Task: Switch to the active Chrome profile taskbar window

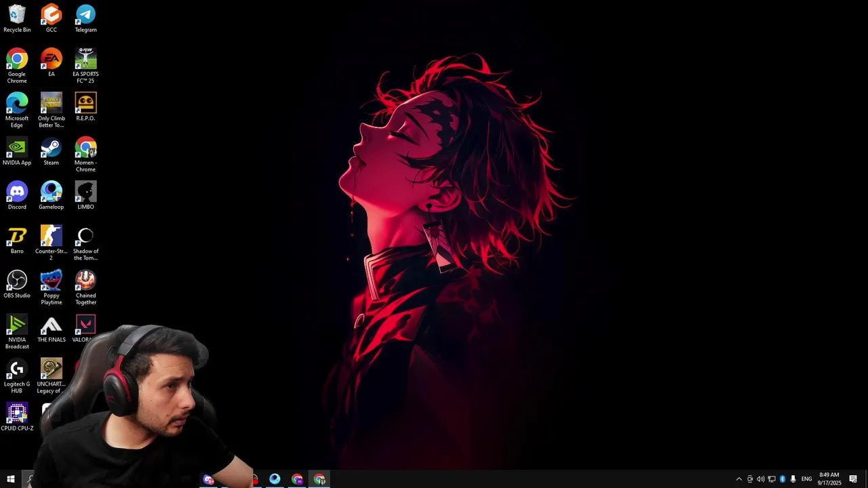Action: (x=319, y=479)
